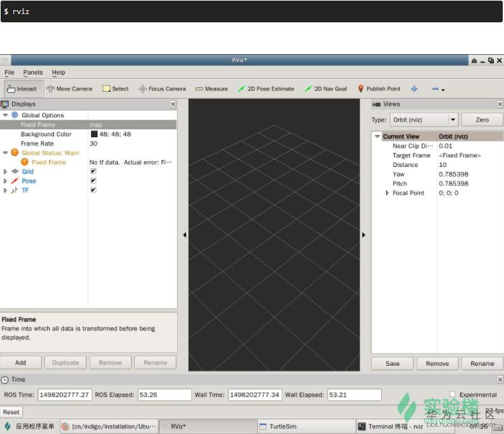Click the Add display button
The image size is (504, 434).
[x=20, y=363]
